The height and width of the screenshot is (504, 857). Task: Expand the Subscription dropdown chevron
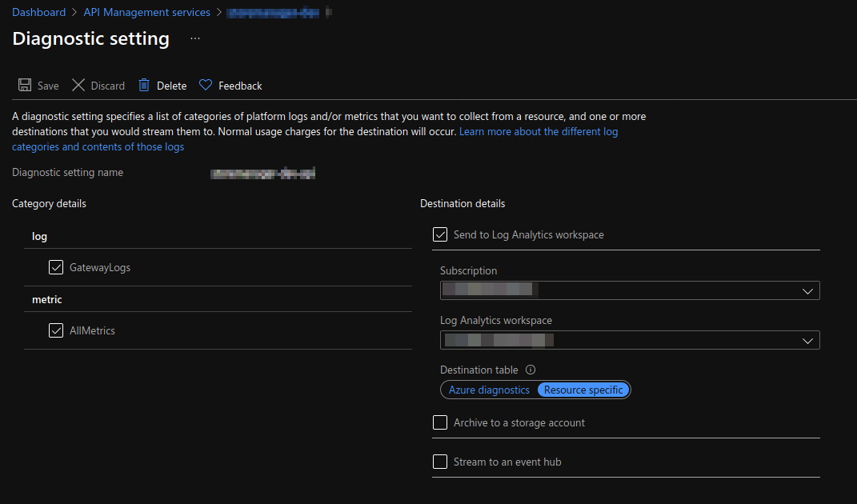point(807,290)
